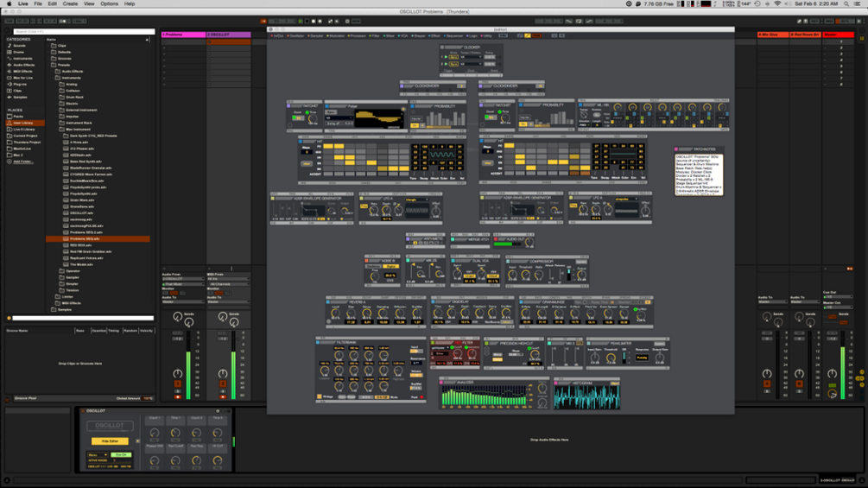Open MIDI From dropdown on OSCiLLOT track
Image resolution: width=868 pixels, height=488 pixels.
click(x=227, y=279)
